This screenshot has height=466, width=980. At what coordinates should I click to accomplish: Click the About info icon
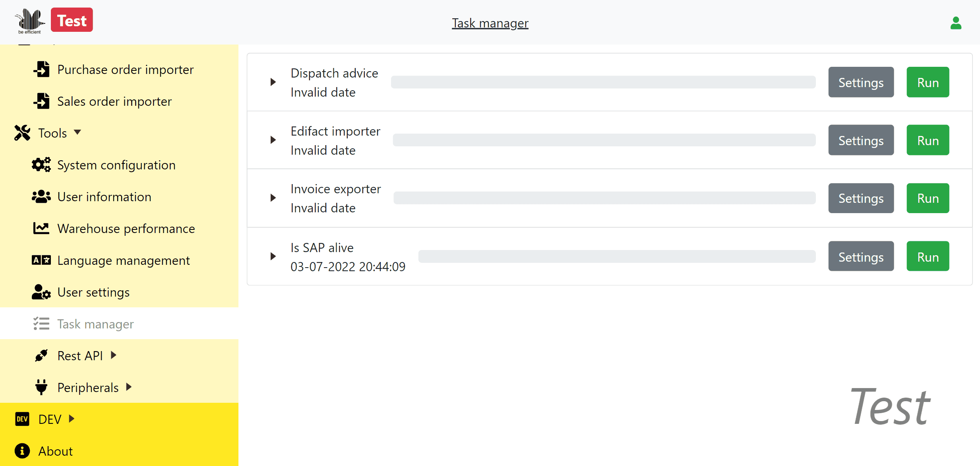click(22, 451)
